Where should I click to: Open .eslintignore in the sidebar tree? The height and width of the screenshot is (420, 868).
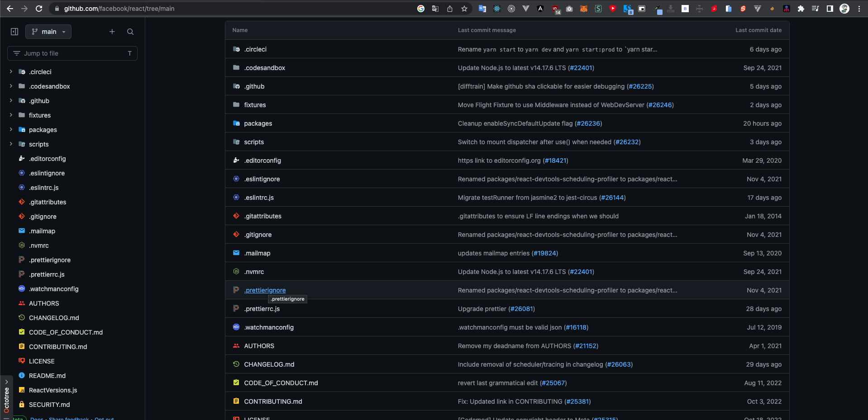(x=47, y=173)
